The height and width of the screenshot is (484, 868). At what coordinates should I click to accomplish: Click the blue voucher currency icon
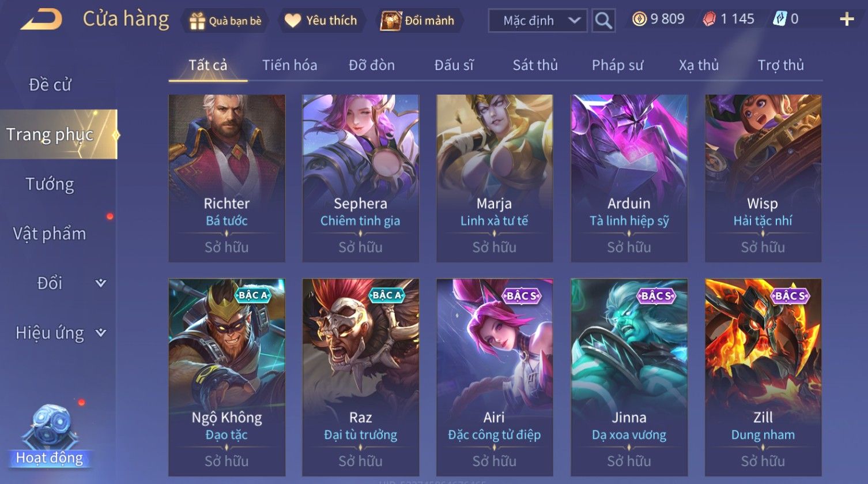coord(780,20)
